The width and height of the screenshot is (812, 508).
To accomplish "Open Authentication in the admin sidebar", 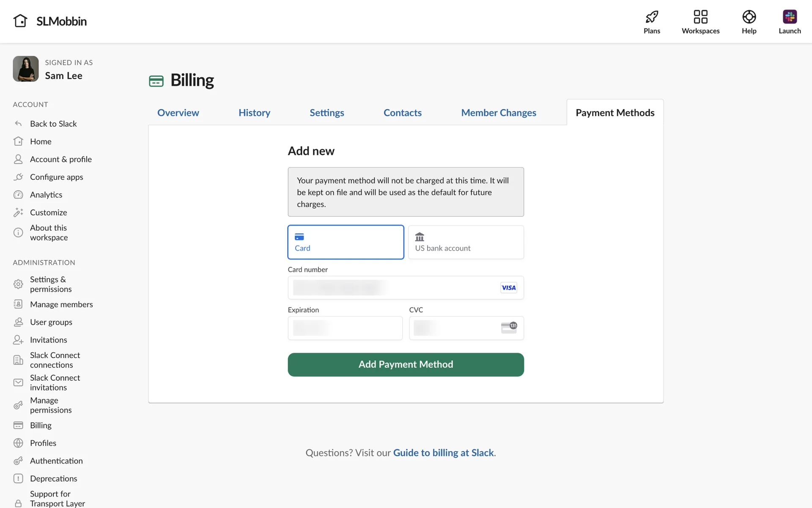I will [x=56, y=461].
